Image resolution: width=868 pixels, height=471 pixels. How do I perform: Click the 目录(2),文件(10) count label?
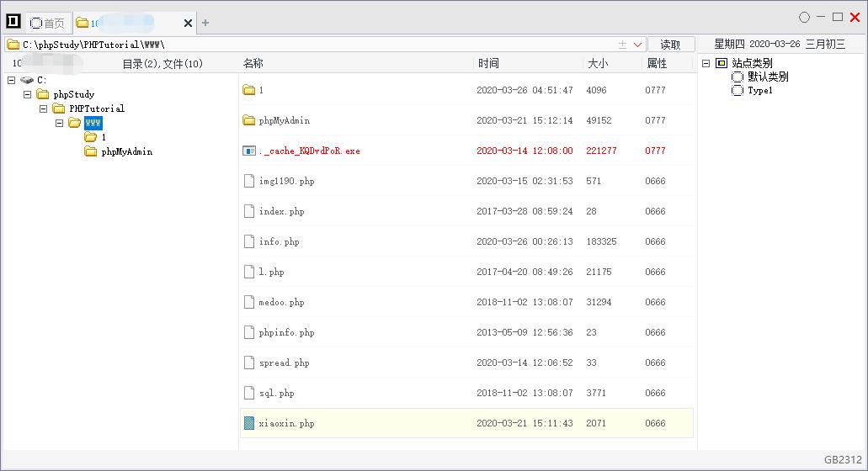pos(162,64)
